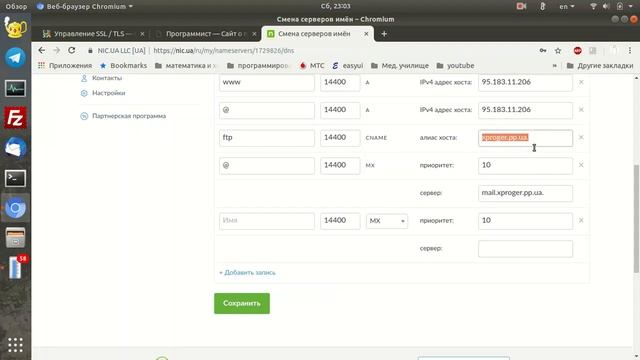Click the empty сервер field
The width and height of the screenshot is (640, 360).
click(525, 249)
